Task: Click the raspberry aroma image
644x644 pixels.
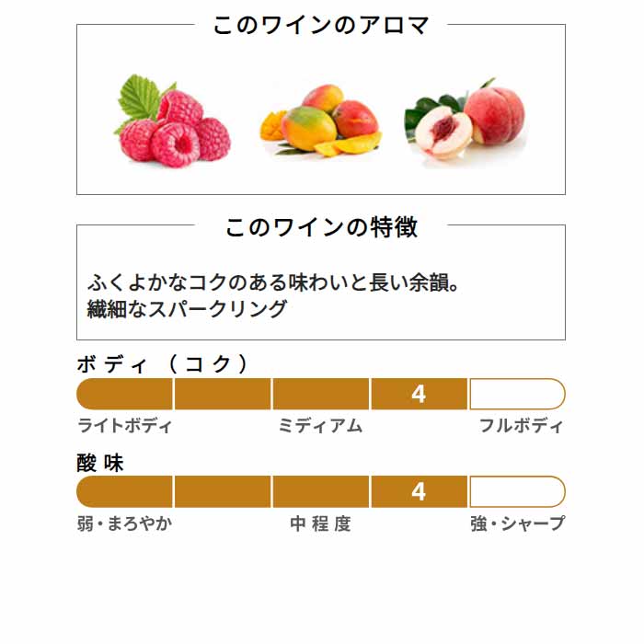Action: (172, 121)
